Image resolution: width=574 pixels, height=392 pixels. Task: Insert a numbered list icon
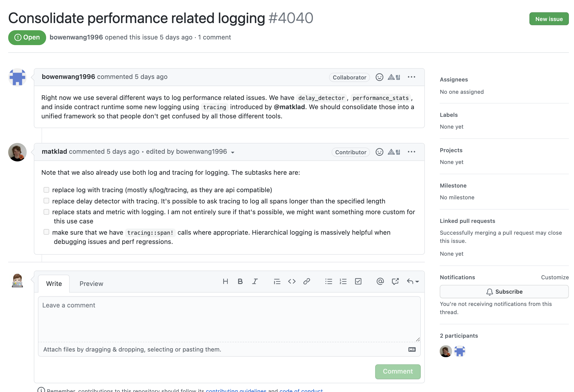(x=343, y=282)
